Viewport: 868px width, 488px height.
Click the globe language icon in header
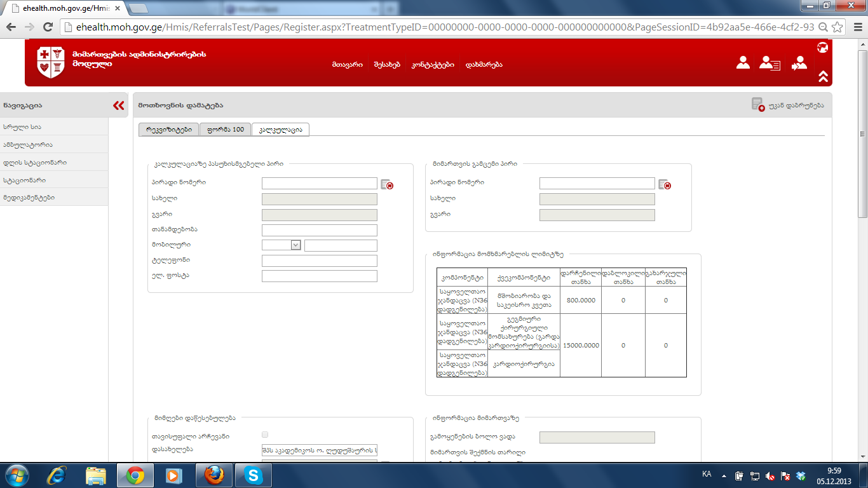click(x=822, y=47)
